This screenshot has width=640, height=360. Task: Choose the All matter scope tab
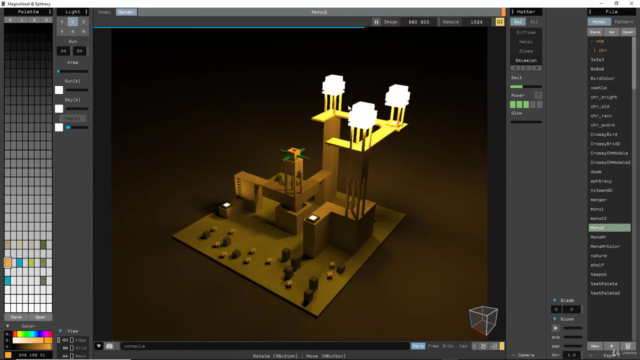[534, 22]
